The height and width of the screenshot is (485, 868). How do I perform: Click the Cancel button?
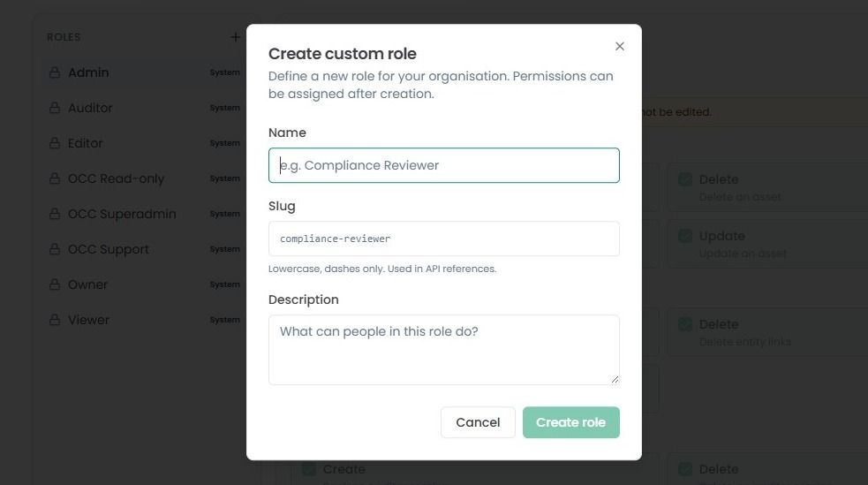478,422
